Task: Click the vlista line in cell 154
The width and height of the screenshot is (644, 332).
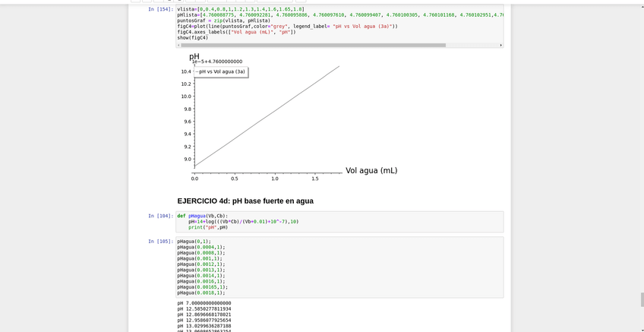Action: (240, 9)
